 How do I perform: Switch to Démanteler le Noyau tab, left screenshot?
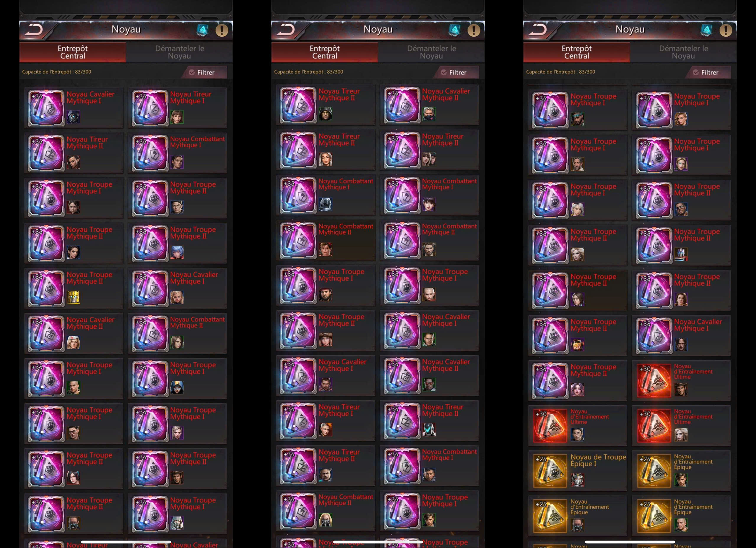coord(179,52)
